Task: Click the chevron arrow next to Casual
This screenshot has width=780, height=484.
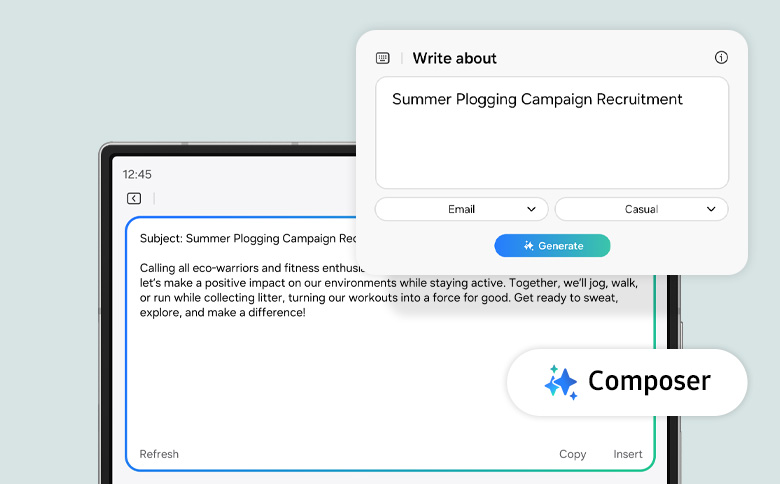Action: click(x=711, y=209)
